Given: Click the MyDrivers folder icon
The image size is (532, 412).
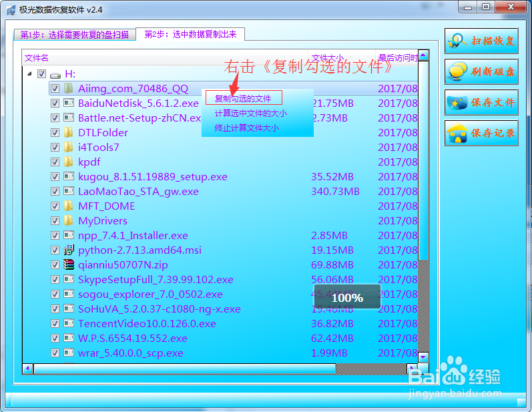Looking at the screenshot, I should tap(69, 220).
